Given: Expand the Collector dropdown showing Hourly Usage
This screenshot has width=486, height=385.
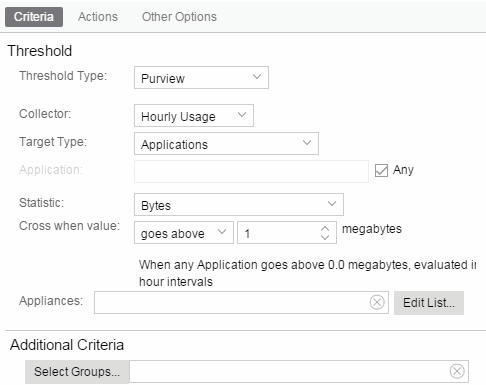Looking at the screenshot, I should click(194, 116).
